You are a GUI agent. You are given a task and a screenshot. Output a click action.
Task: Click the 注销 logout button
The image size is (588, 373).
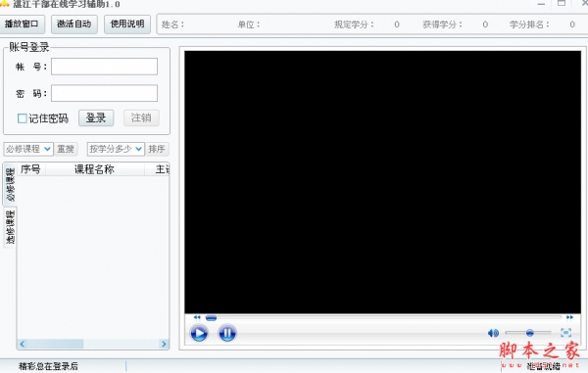click(x=141, y=117)
